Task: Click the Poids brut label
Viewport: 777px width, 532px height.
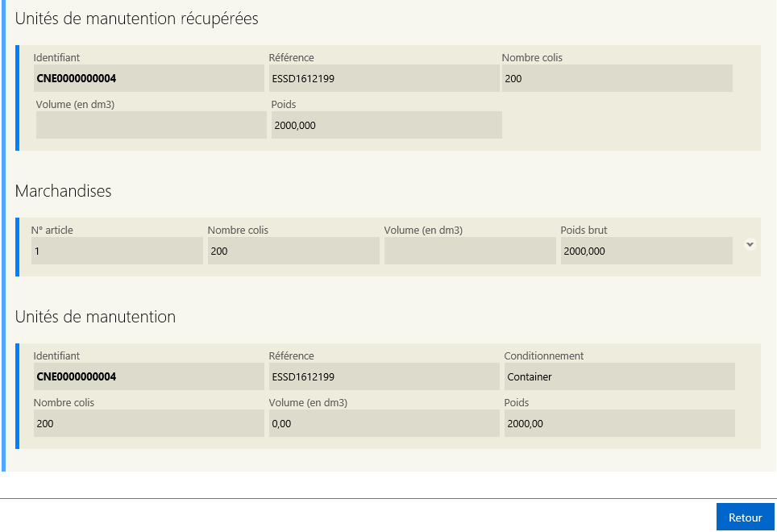Action: pos(584,230)
